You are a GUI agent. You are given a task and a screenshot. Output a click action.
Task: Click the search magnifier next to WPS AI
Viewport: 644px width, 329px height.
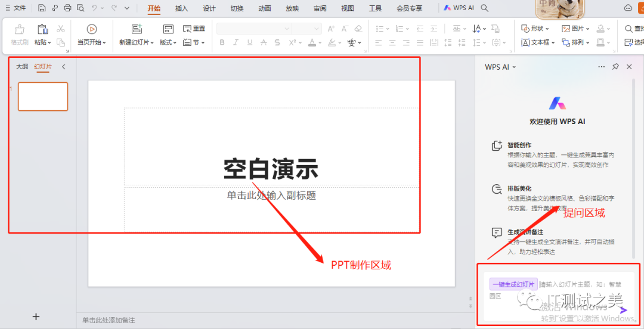[x=485, y=8]
